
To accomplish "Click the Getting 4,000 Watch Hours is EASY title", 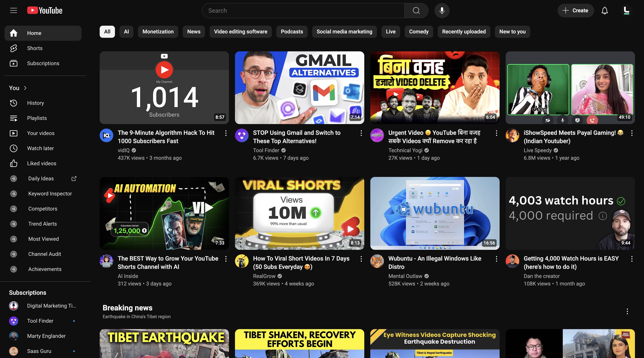I will pos(571,263).
